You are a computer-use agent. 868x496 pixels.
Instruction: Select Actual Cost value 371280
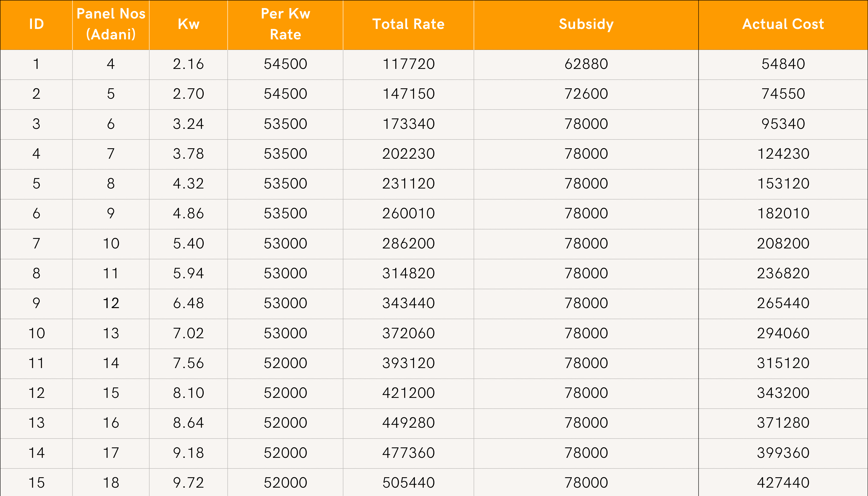coord(783,423)
